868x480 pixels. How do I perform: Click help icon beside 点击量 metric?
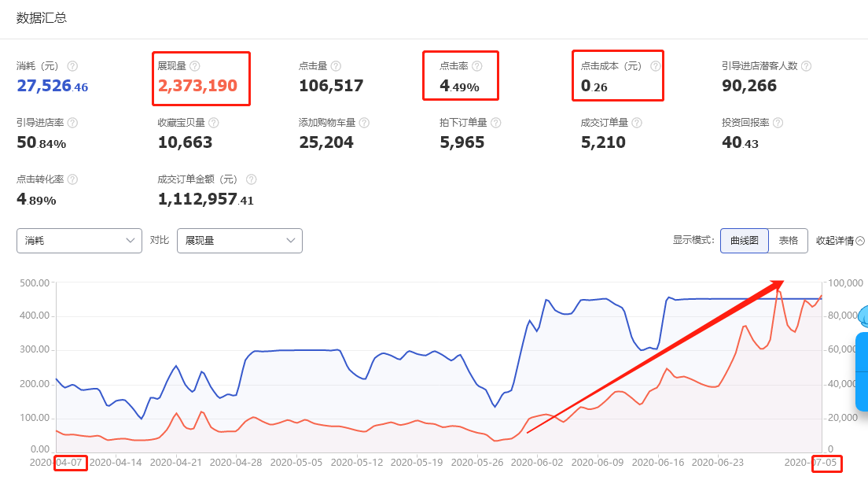click(336, 67)
